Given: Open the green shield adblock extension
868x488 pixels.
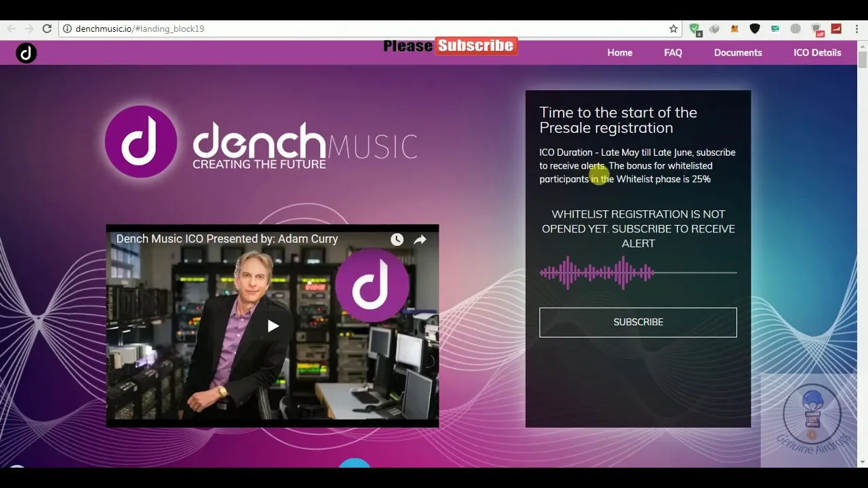Looking at the screenshot, I should pyautogui.click(x=695, y=29).
